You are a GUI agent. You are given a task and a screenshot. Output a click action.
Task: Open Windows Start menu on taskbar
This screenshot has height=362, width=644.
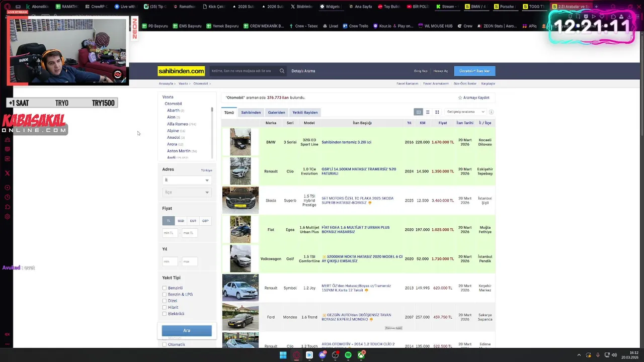[x=283, y=355]
